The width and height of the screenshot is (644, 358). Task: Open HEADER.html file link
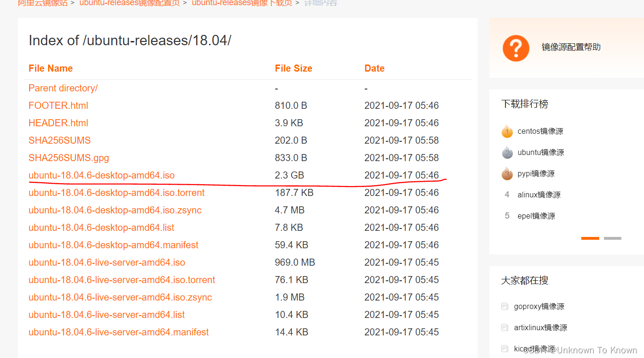58,123
